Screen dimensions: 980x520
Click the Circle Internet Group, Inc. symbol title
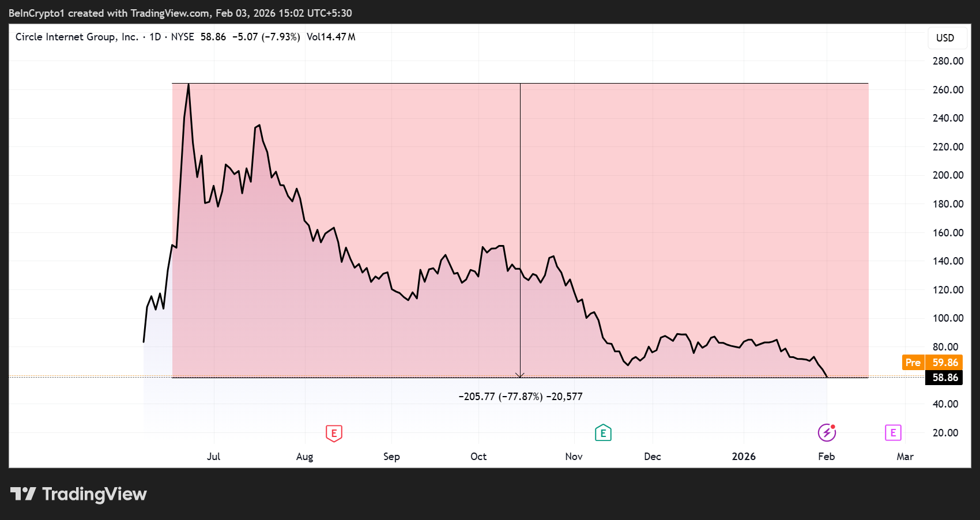click(77, 37)
